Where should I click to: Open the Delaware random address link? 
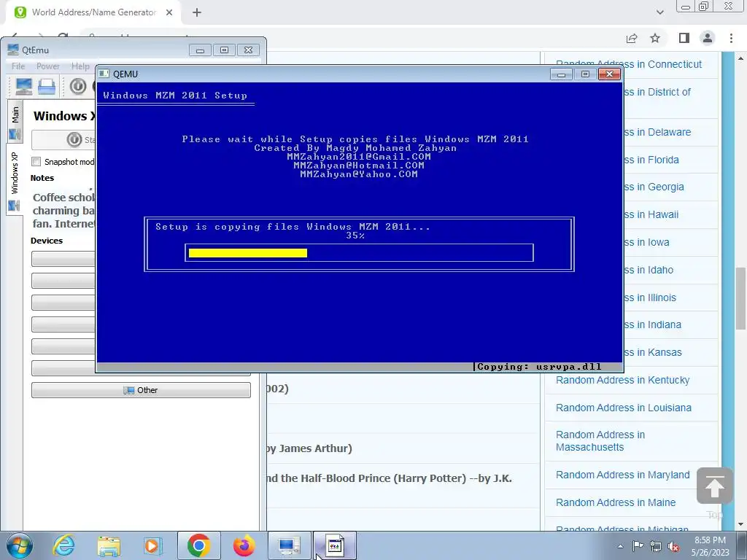(657, 133)
